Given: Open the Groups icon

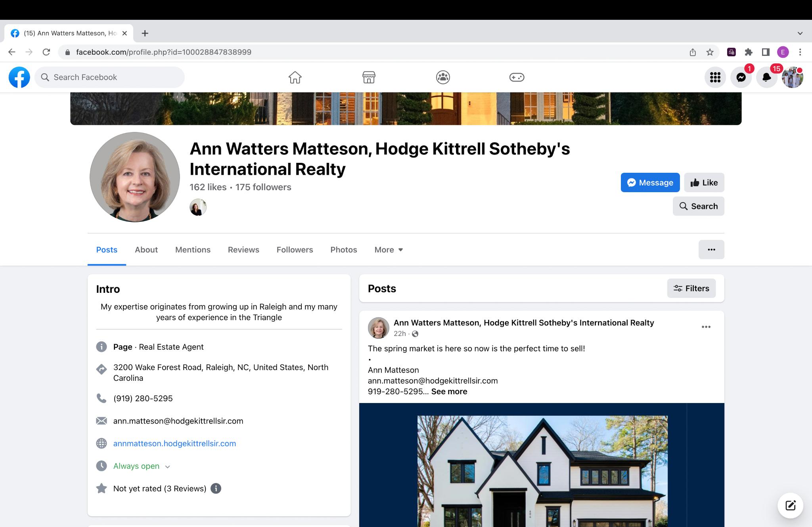Looking at the screenshot, I should (443, 77).
